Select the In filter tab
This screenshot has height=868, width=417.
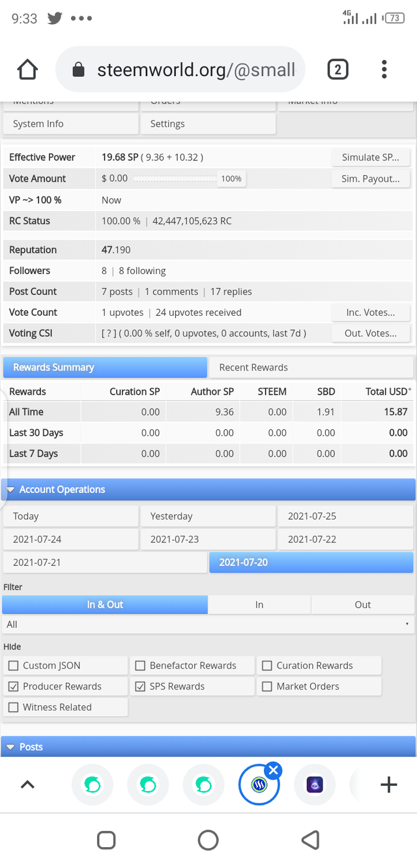coord(259,605)
